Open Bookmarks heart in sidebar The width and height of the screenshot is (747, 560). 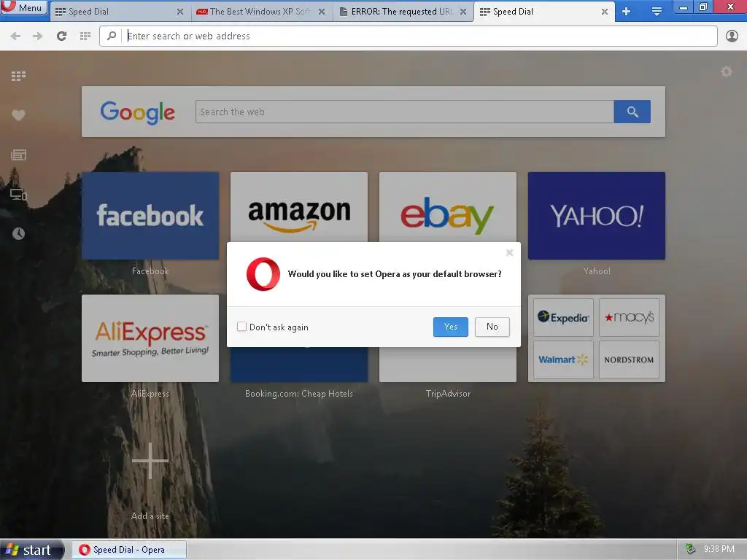[18, 115]
